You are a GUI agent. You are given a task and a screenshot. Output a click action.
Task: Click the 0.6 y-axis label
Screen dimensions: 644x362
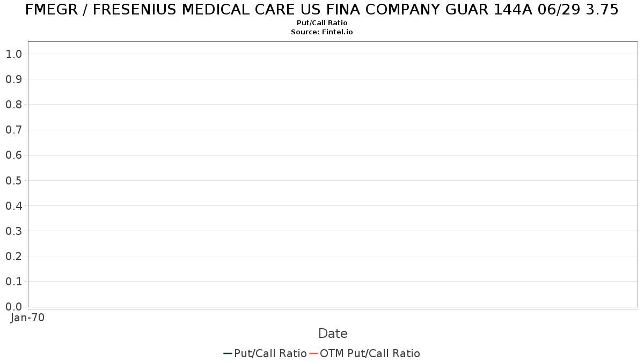(13, 155)
